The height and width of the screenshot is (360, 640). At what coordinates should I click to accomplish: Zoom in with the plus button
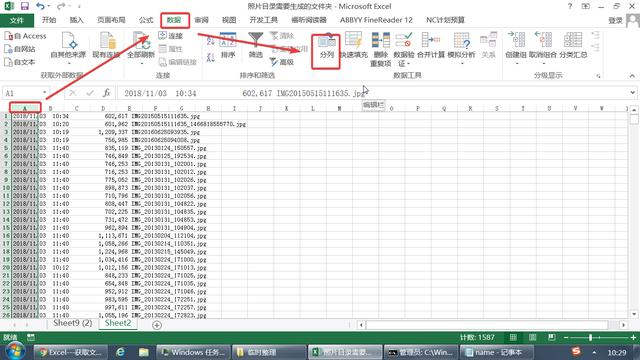coord(633,338)
